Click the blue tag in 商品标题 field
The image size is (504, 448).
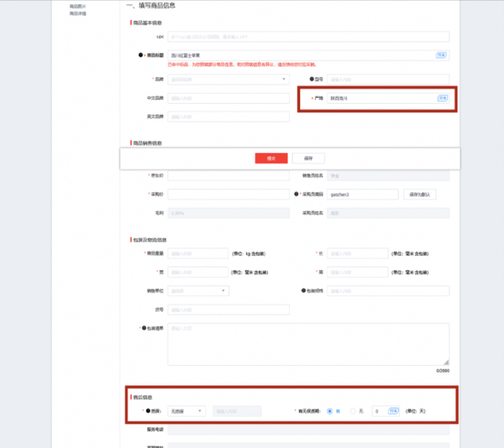441,55
